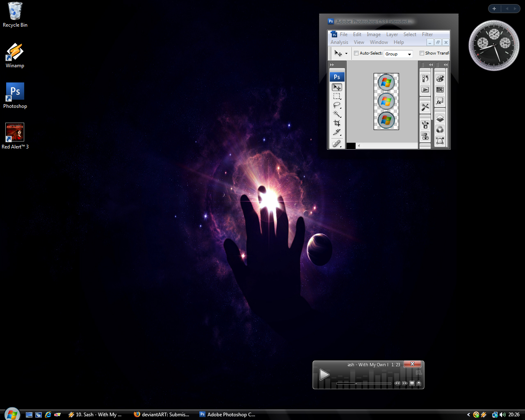The width and height of the screenshot is (525, 420).
Task: Launch Winamp from desktop shortcut
Action: click(x=15, y=56)
